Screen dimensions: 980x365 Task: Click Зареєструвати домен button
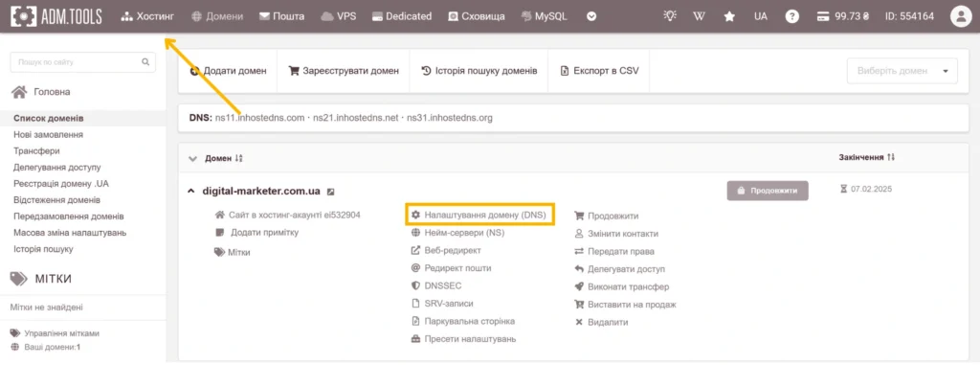coord(344,71)
